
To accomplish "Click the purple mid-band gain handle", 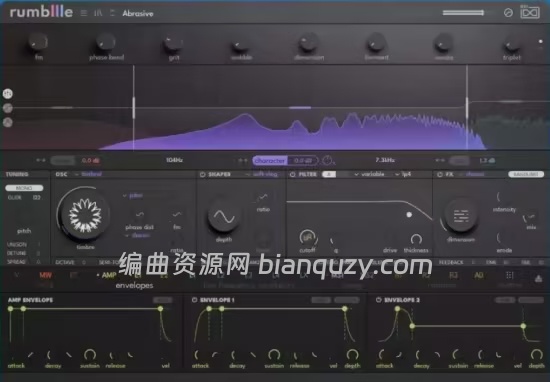I will 300,108.
